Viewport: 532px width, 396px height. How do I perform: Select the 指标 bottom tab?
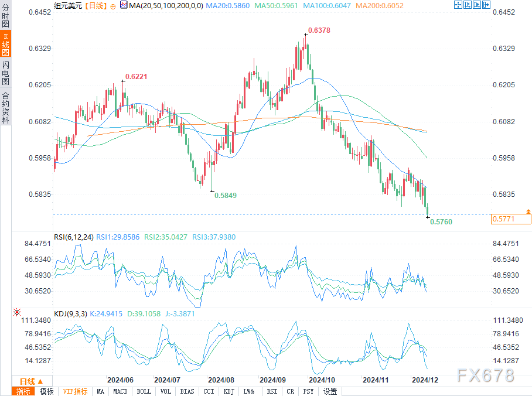pyautogui.click(x=23, y=391)
